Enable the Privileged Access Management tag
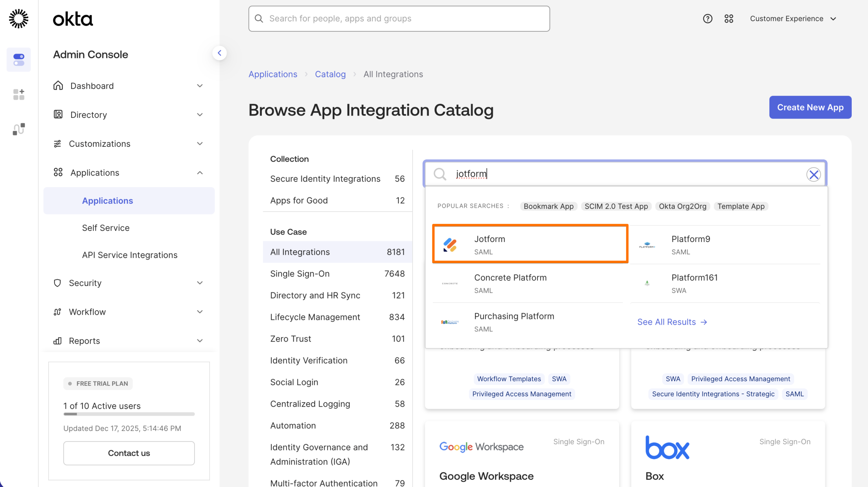The width and height of the screenshot is (868, 487). [x=522, y=394]
